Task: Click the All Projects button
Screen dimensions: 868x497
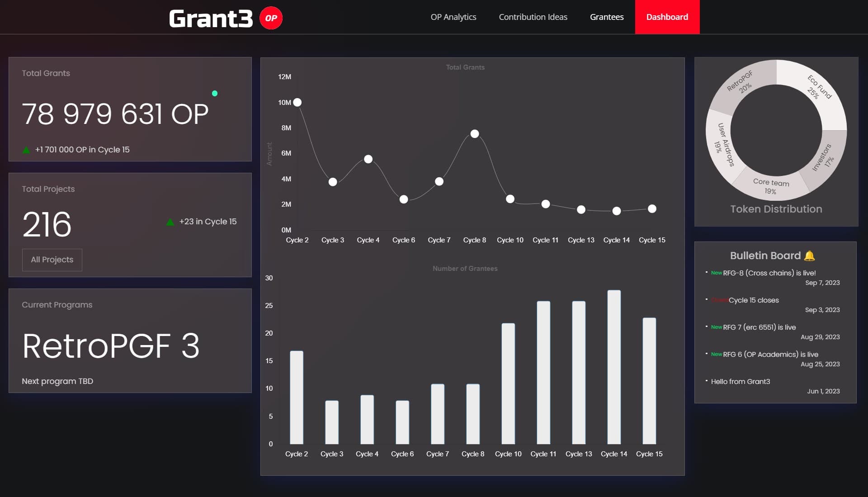Action: click(x=52, y=260)
